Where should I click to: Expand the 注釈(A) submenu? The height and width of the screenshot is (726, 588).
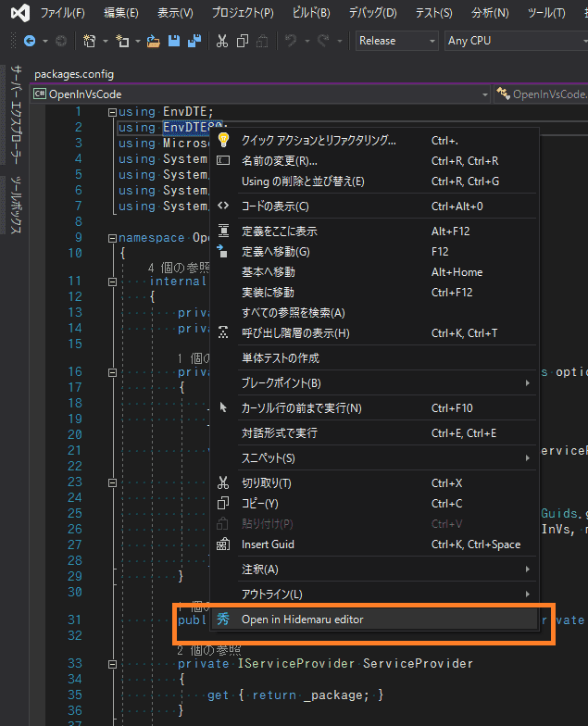(528, 569)
